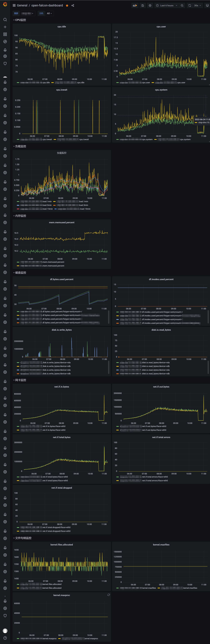Image resolution: width=210 pixels, height=644 pixels.
Task: Zoom out time range icon
Action: click(x=182, y=6)
